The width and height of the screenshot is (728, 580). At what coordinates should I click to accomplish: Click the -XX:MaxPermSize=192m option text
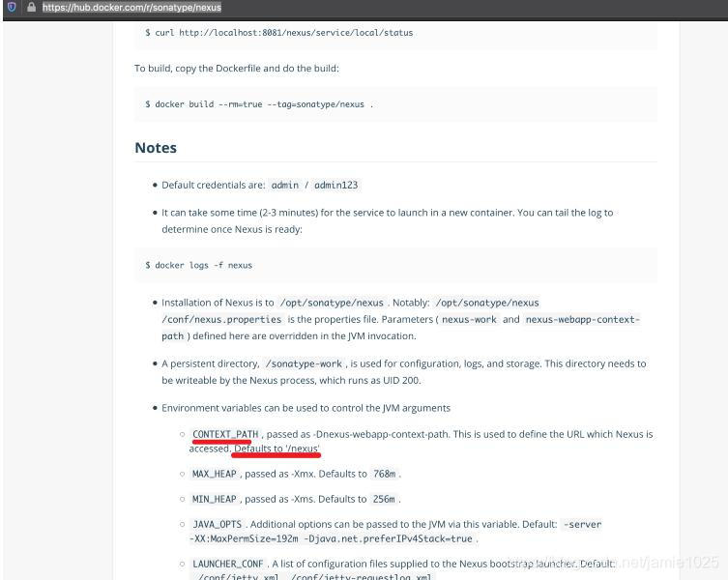[244, 538]
